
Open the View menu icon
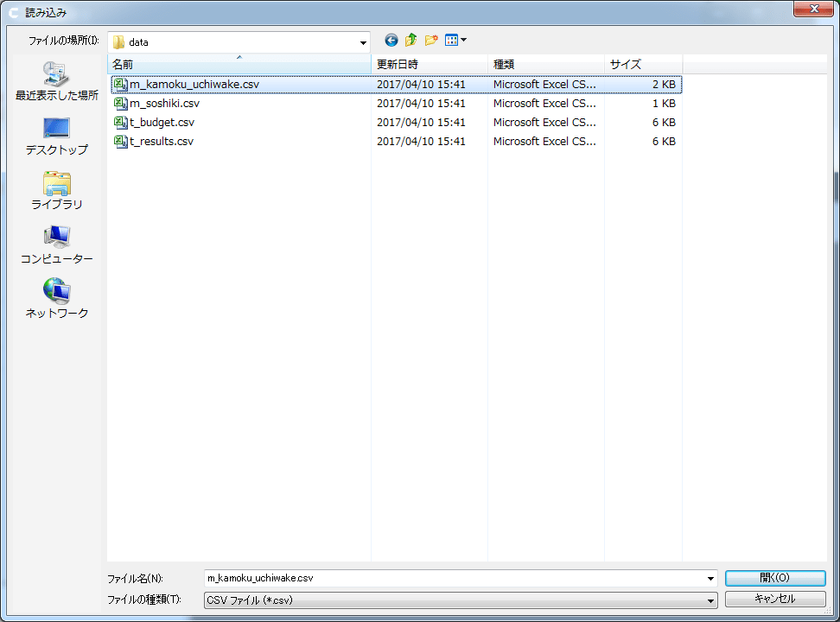[x=455, y=41]
